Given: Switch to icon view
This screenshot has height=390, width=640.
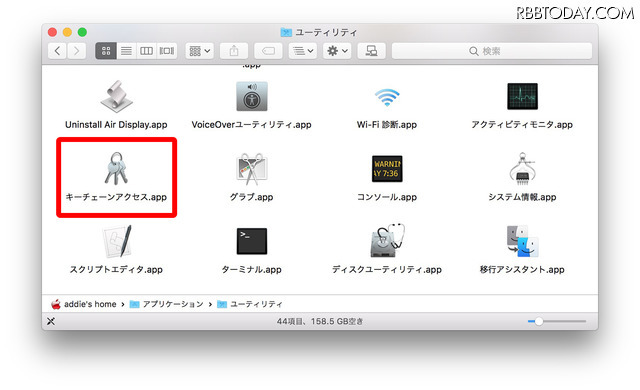Looking at the screenshot, I should pos(106,51).
